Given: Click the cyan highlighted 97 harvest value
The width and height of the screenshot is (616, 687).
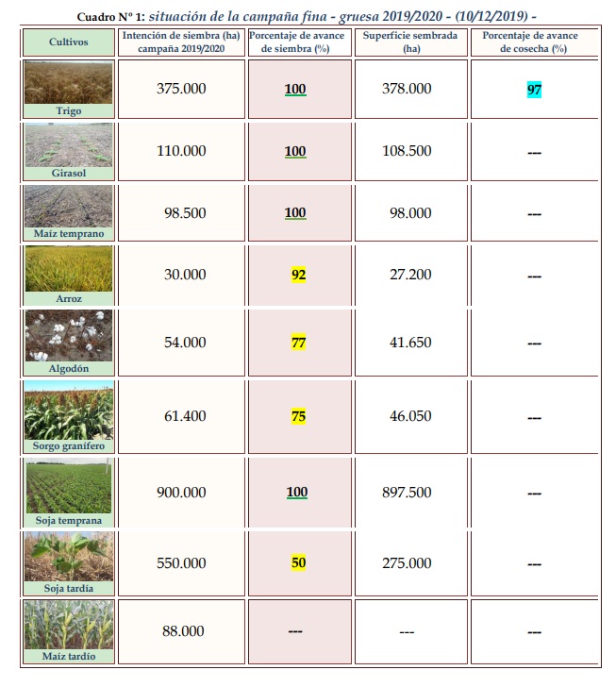Looking at the screenshot, I should point(534,90).
